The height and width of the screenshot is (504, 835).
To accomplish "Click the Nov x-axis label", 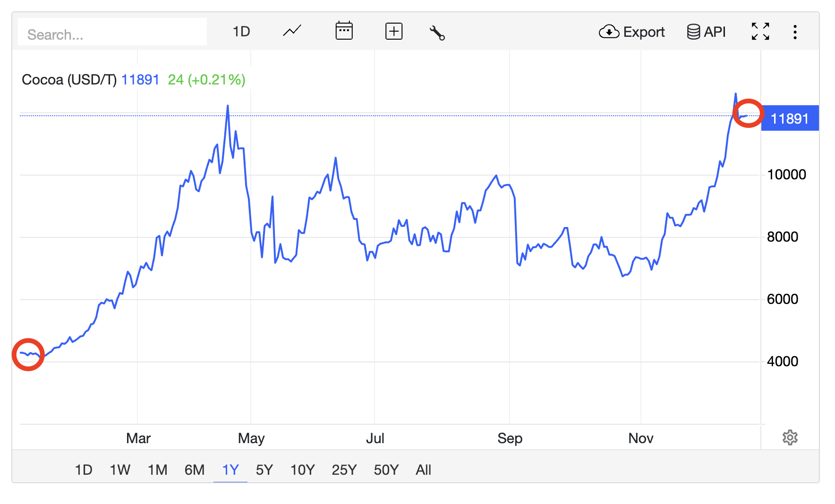I will (641, 438).
